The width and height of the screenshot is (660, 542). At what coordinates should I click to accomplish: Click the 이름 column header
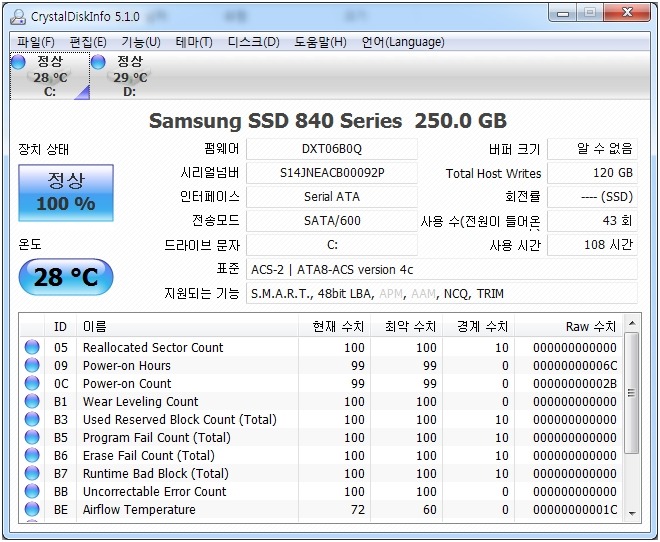click(x=187, y=327)
